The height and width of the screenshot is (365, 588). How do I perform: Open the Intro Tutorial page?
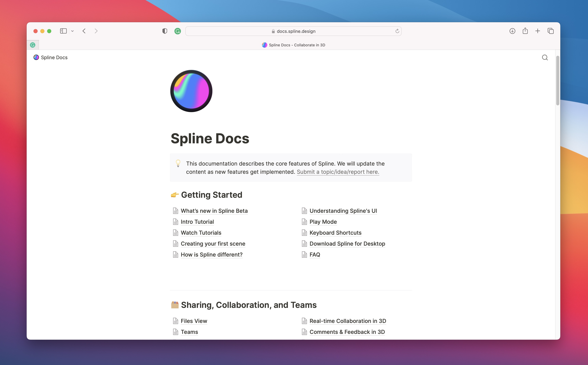click(x=197, y=222)
